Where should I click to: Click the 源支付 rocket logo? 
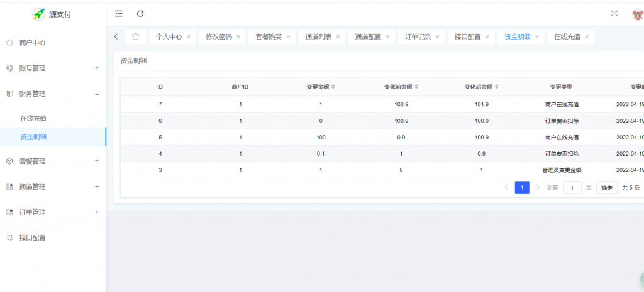pyautogui.click(x=39, y=14)
